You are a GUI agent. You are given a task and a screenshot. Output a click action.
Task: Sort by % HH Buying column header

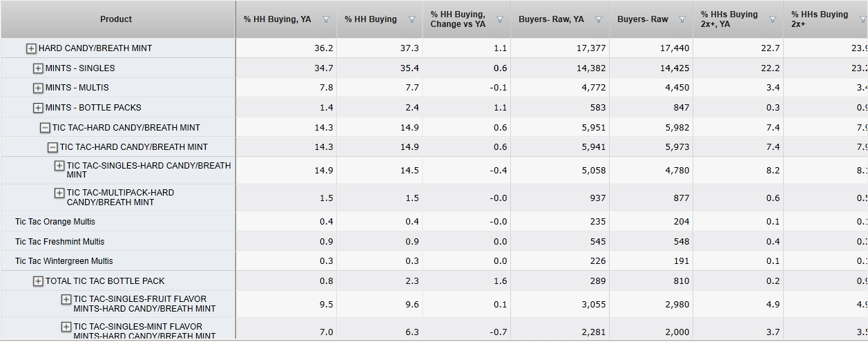tap(371, 19)
